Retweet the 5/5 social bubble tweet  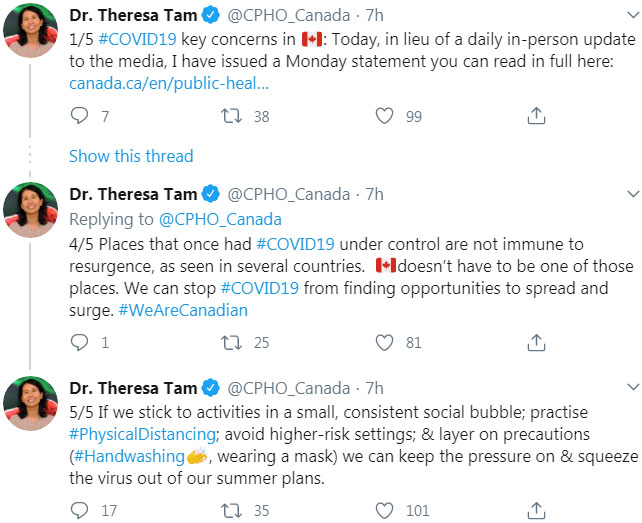click(230, 510)
